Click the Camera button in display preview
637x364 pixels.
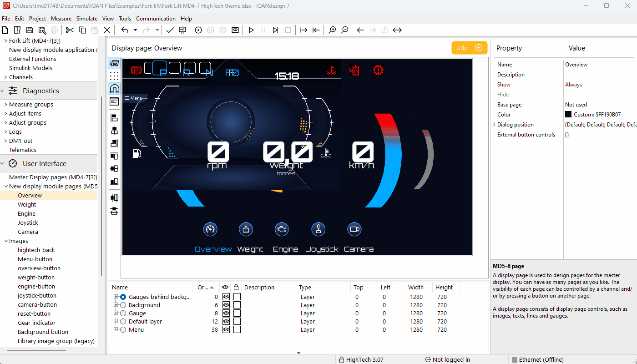pyautogui.click(x=354, y=229)
